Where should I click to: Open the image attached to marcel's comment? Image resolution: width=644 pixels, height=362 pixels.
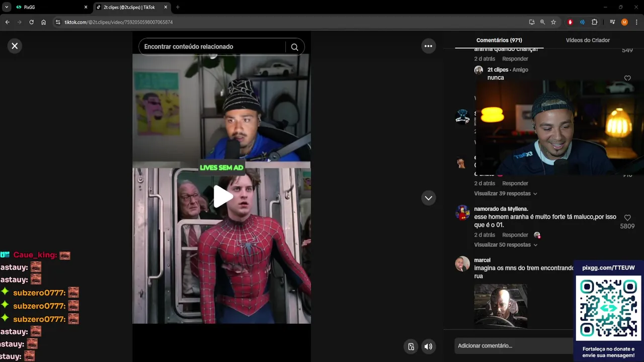click(501, 306)
